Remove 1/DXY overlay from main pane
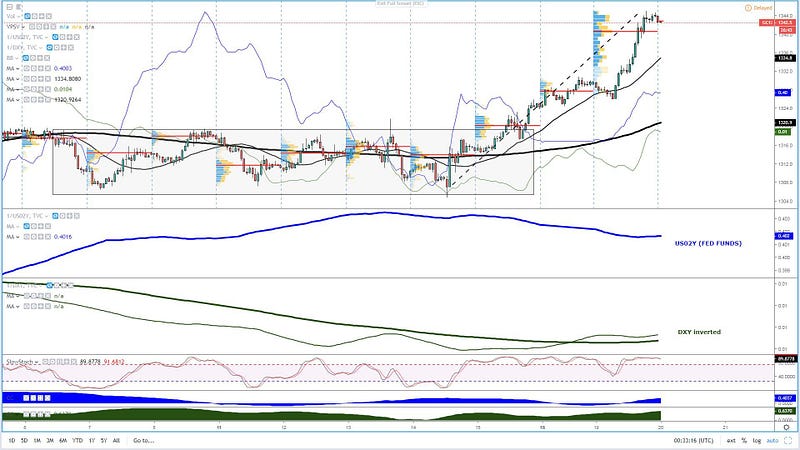800x450 pixels. [x=71, y=47]
